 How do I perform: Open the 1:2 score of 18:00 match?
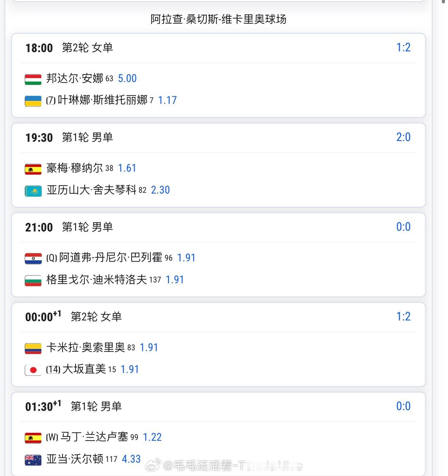(403, 48)
